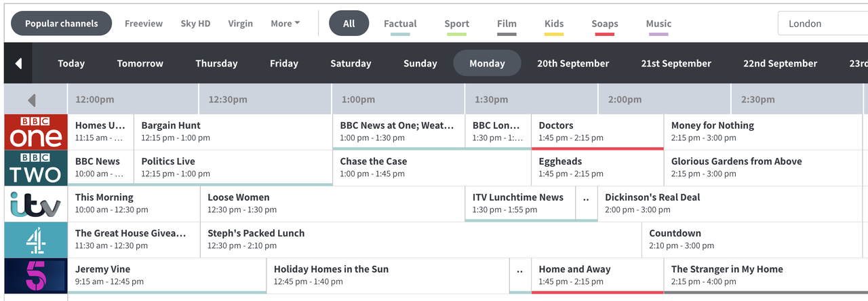This screenshot has height=301, width=868.
Task: Filter by the Film genre
Action: coord(507,24)
